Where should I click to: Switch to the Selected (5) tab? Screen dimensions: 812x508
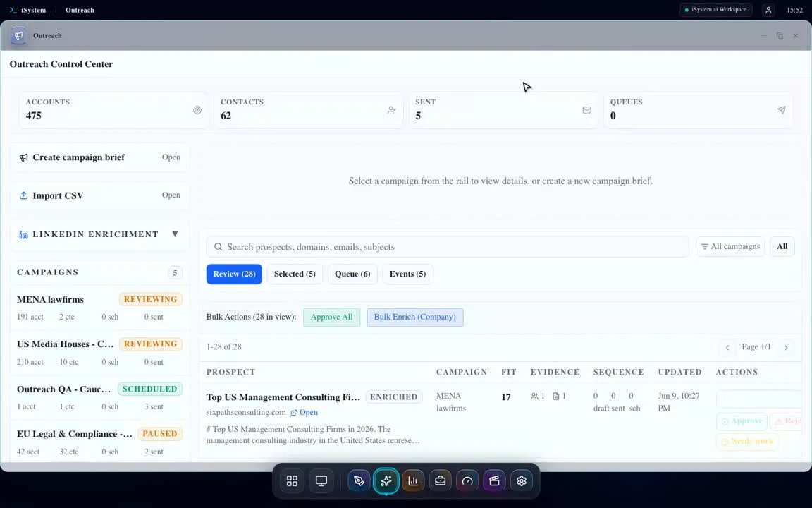click(295, 274)
